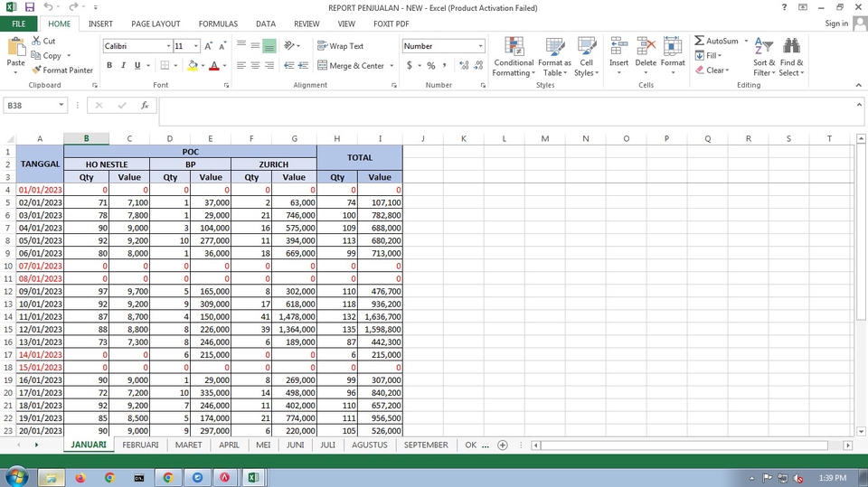Open Conditional Formatting menu
Image resolution: width=868 pixels, height=487 pixels.
pos(514,56)
